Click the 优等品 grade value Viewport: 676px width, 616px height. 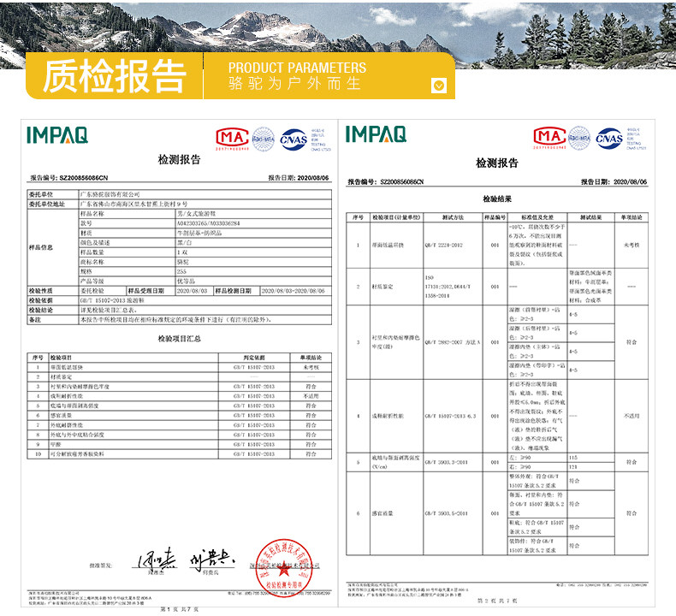click(x=186, y=281)
